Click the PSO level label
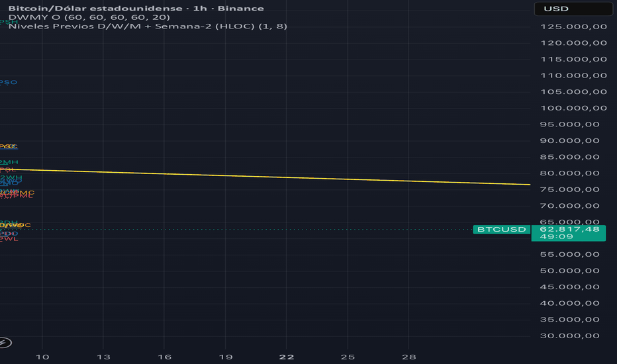The width and height of the screenshot is (617, 364). click(x=8, y=82)
